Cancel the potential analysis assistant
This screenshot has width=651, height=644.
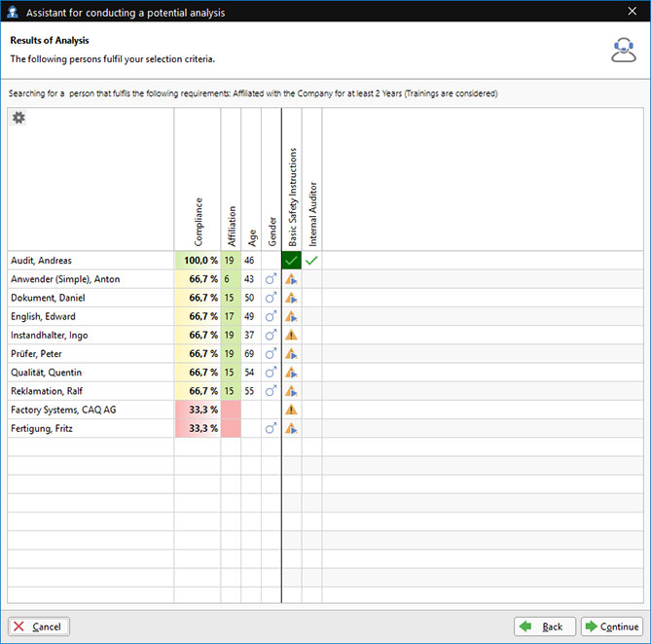tap(39, 626)
